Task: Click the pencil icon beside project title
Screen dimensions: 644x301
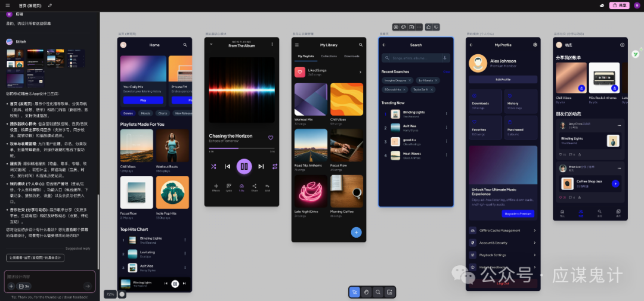Action: coord(49,5)
